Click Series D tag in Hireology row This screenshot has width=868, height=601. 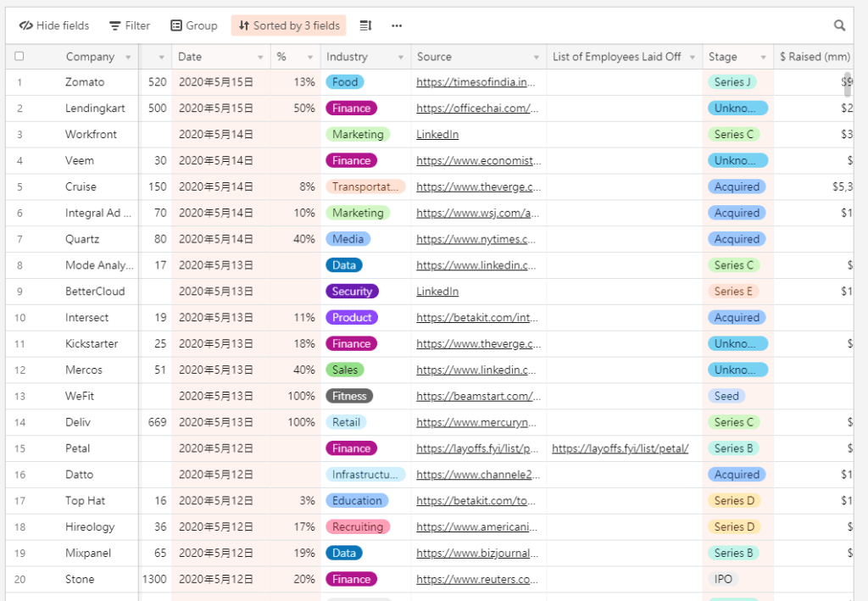734,527
